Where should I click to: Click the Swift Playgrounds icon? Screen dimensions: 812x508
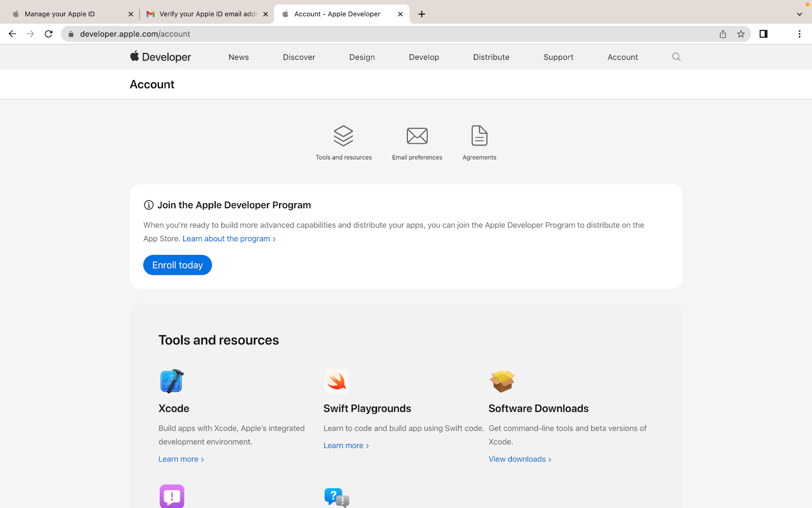tap(336, 381)
